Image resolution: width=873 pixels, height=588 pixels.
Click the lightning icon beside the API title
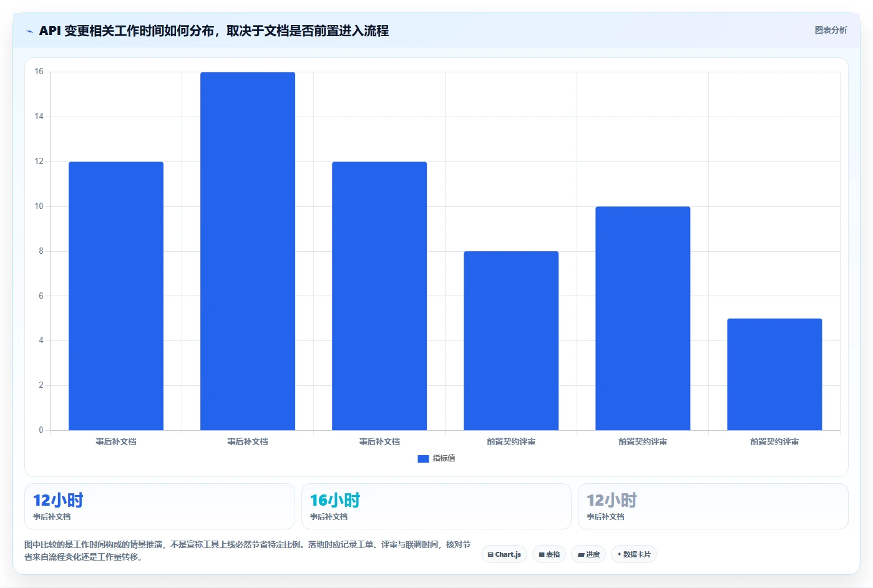(x=29, y=31)
